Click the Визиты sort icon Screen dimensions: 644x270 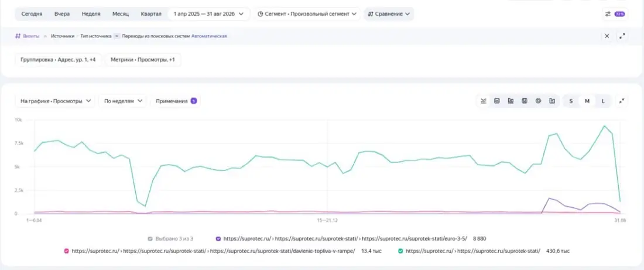coord(17,36)
